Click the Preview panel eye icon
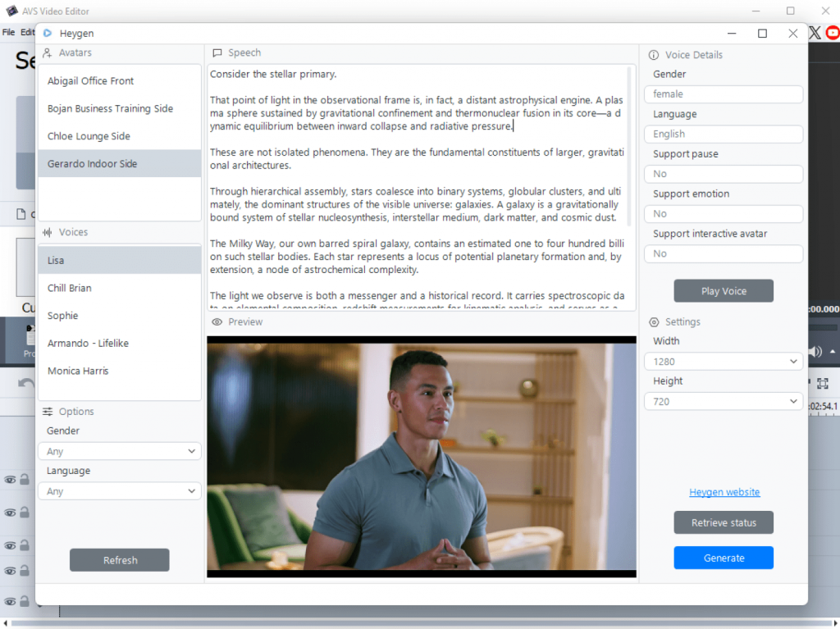Screen dimensions: 840x629 (x=217, y=322)
